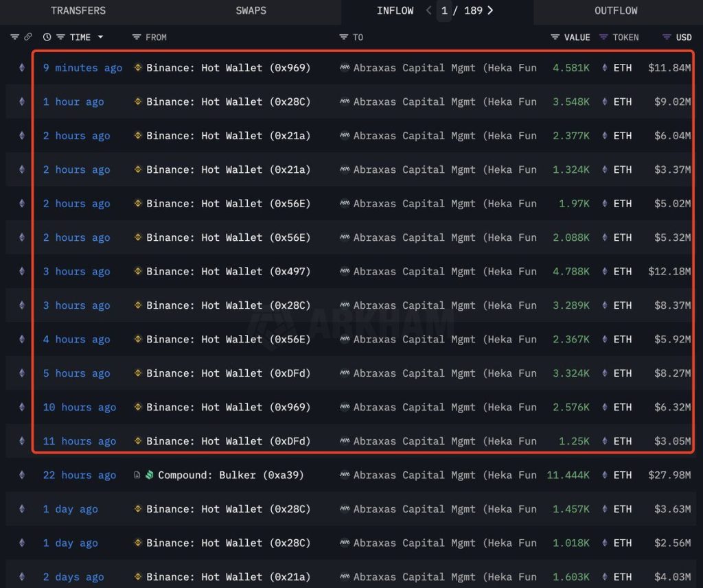Go to the next inflow page arrow
This screenshot has width=703, height=588.
click(490, 11)
